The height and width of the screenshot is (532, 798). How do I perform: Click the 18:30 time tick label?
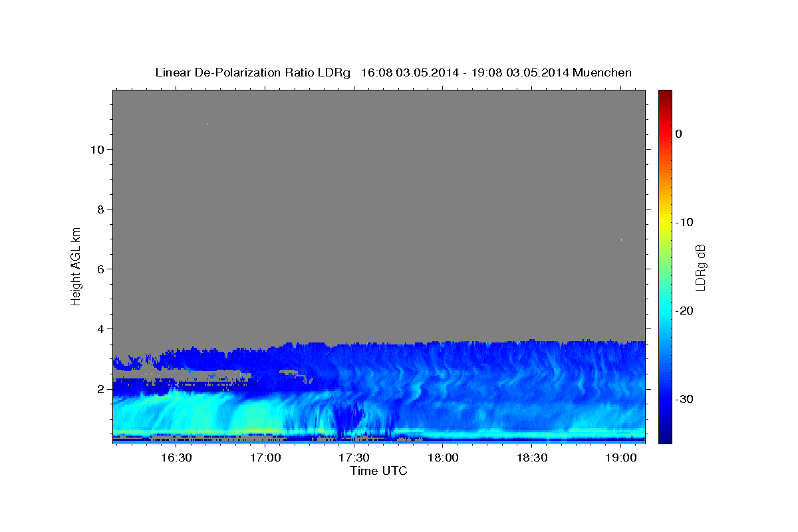pos(533,458)
